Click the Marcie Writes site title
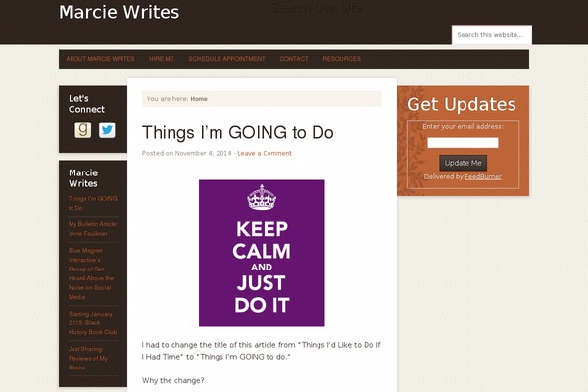 (x=120, y=12)
